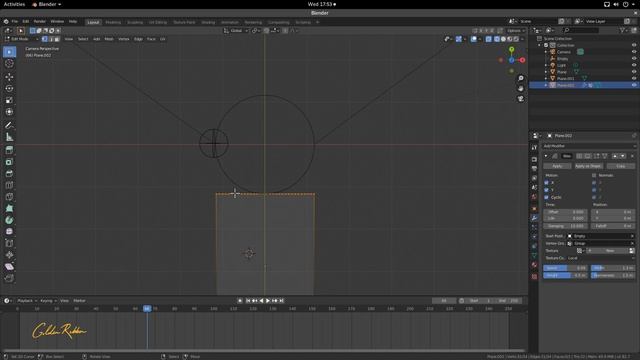Select the Shrink/Fatten tool
This screenshot has height=360, width=640.
pyautogui.click(x=9, y=255)
